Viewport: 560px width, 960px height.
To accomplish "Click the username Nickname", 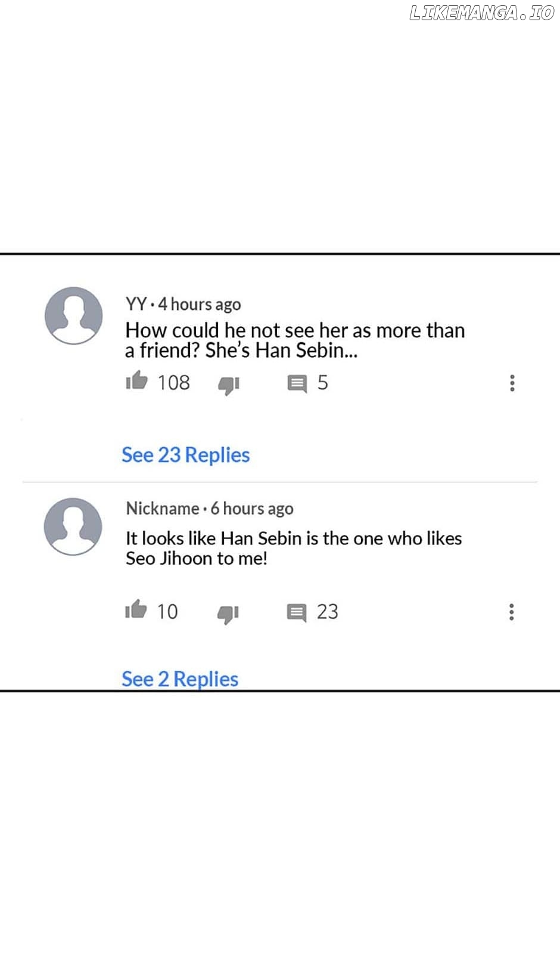I will tap(162, 509).
